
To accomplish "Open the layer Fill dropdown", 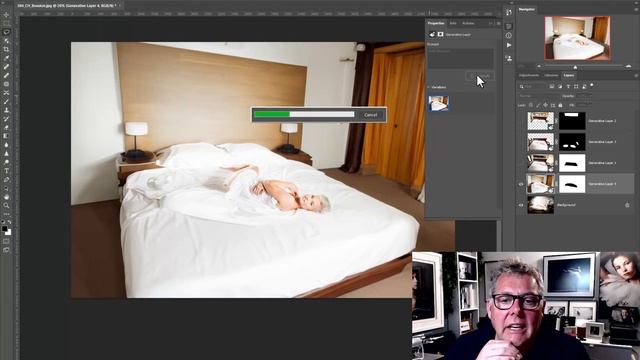I will pyautogui.click(x=584, y=105).
